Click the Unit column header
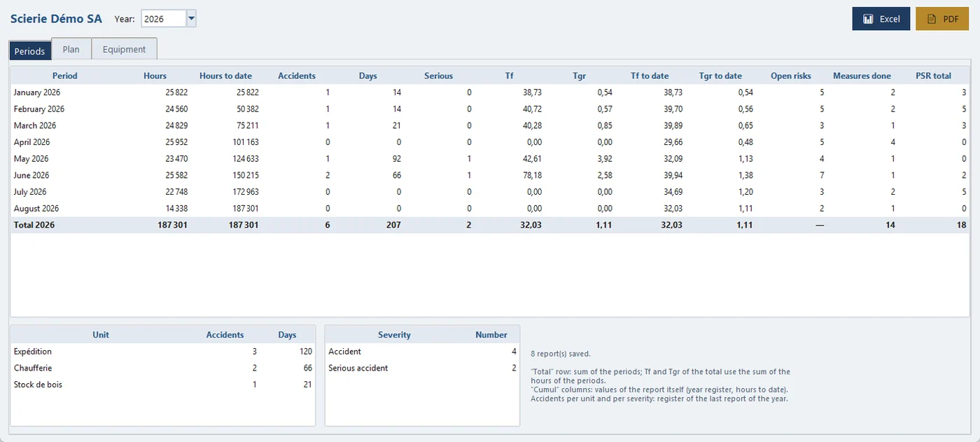 pos(101,335)
